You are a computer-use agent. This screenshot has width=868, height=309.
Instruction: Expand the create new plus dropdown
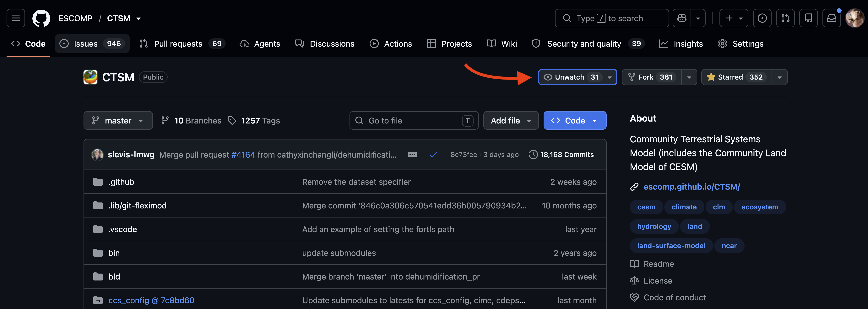[734, 18]
